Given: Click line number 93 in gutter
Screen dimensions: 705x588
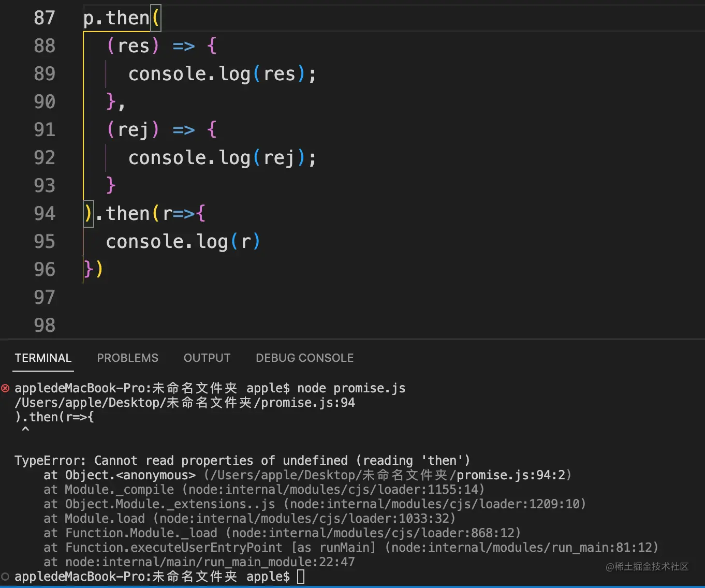Looking at the screenshot, I should pos(45,186).
